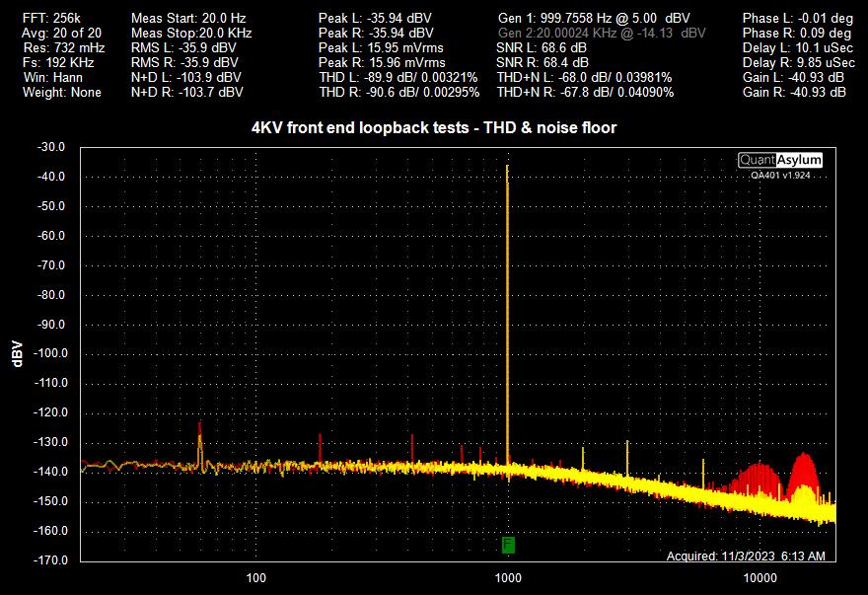Click the 'Win: Hann' window setting text
This screenshot has height=595, width=868.
point(53,78)
